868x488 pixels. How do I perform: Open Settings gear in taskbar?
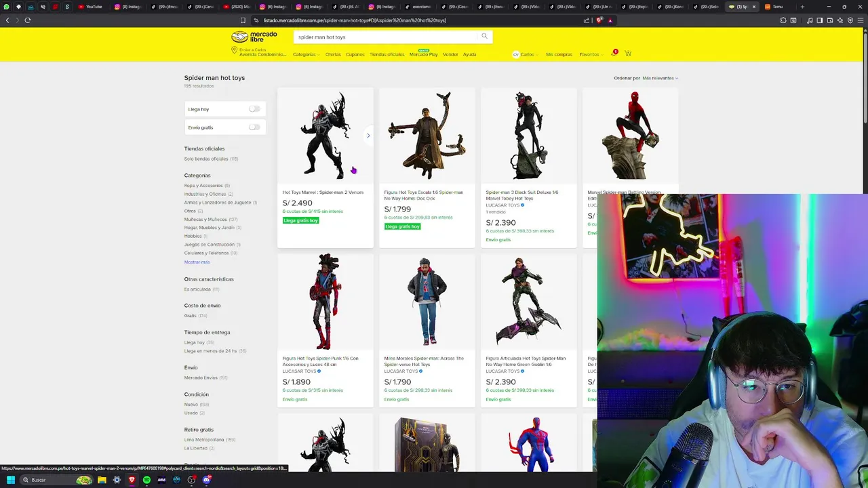pos(117,480)
